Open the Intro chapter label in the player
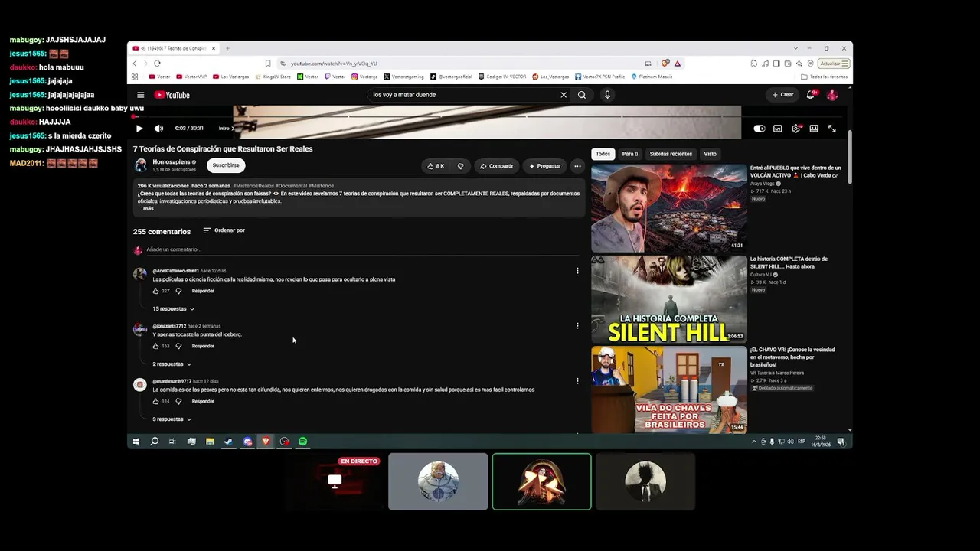Screen dimensions: 980x551 pyautogui.click(x=225, y=129)
